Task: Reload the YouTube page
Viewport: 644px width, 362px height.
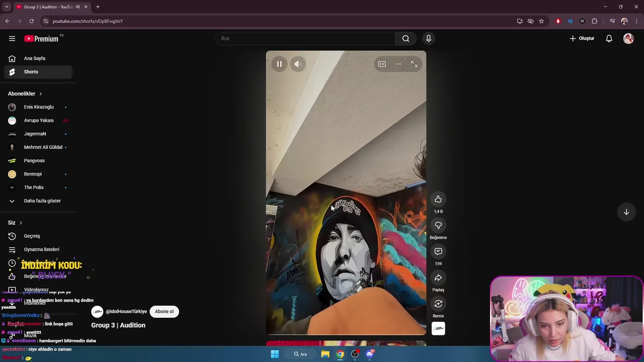Action: (31, 21)
